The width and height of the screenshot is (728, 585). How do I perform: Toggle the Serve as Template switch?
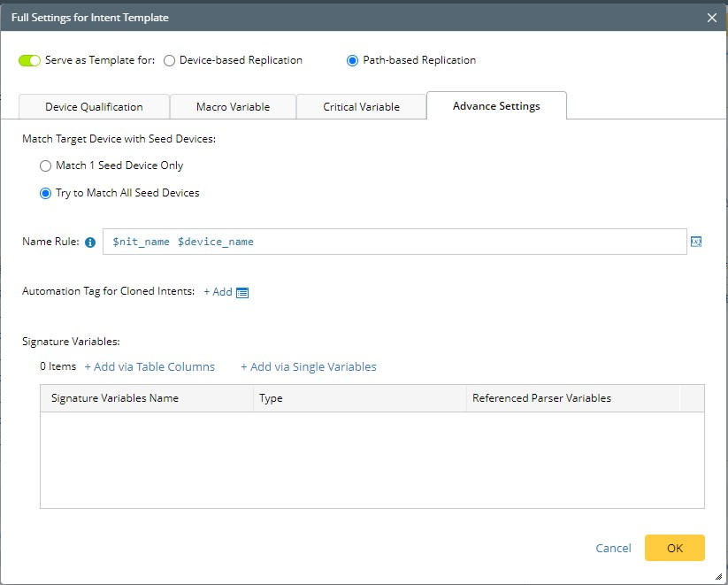29,61
